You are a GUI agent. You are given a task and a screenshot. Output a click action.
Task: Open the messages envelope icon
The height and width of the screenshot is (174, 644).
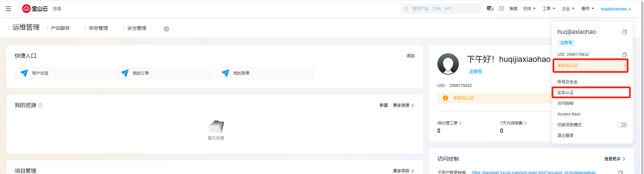pyautogui.click(x=501, y=9)
